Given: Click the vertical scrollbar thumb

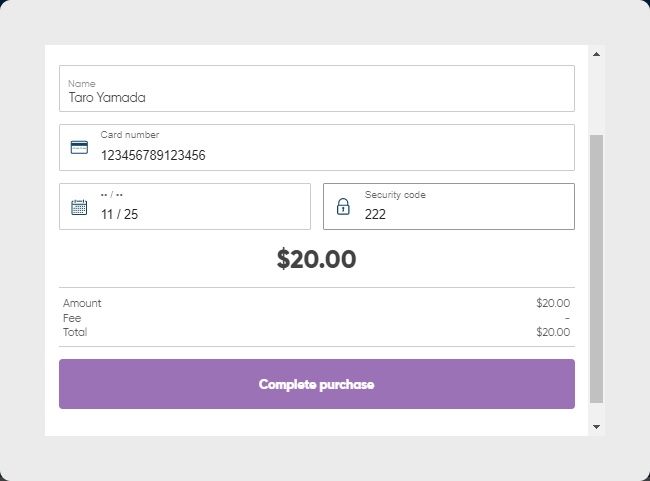Looking at the screenshot, I should click(597, 270).
